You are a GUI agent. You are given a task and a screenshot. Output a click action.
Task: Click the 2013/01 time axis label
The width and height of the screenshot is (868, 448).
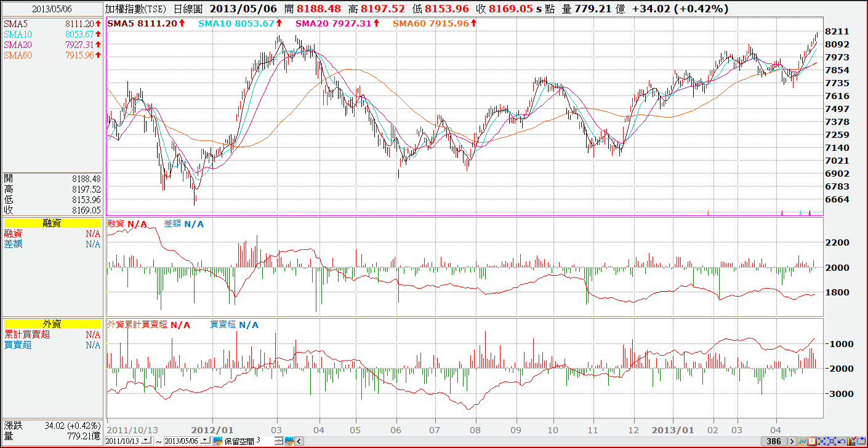(674, 430)
